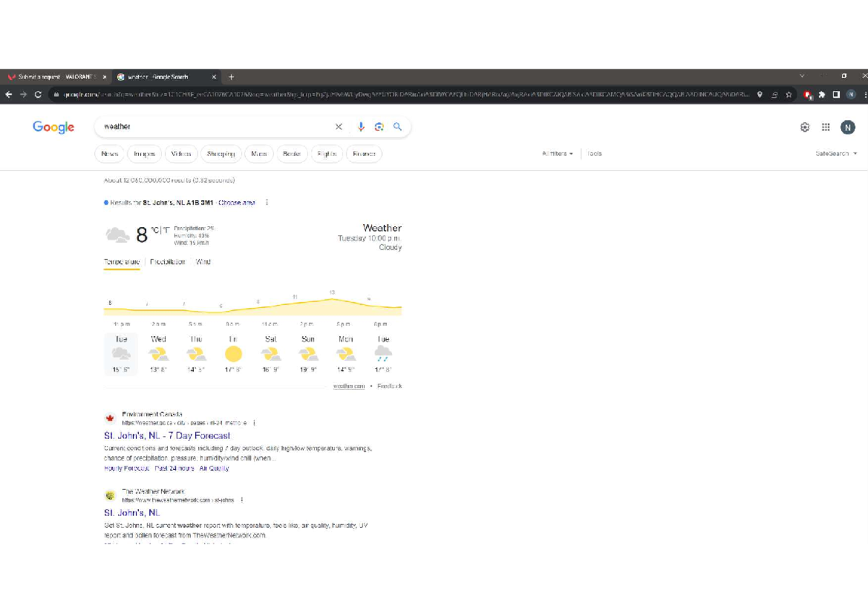
Task: Select Friday's sunny forecast
Action: (x=233, y=353)
